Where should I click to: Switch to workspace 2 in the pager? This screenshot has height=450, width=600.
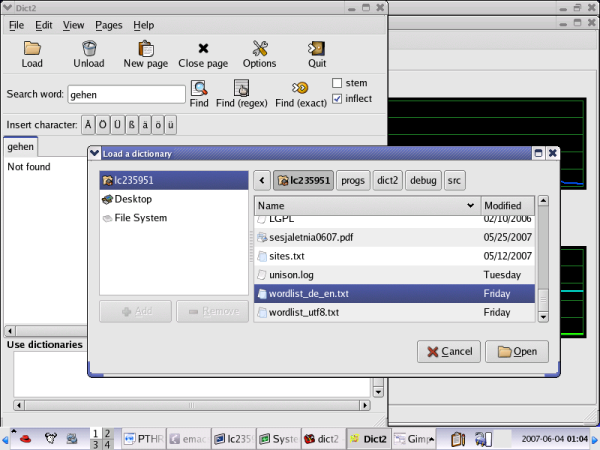click(107, 434)
